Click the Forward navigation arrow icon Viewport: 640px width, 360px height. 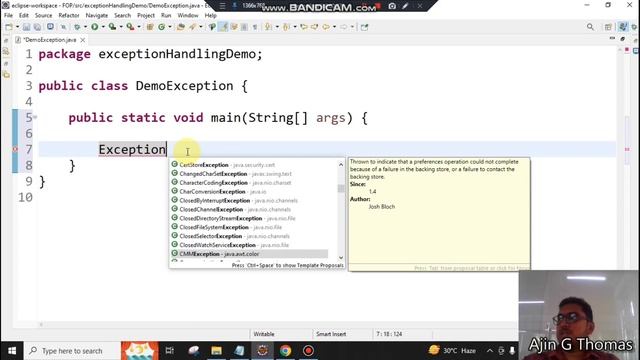[x=344, y=27]
